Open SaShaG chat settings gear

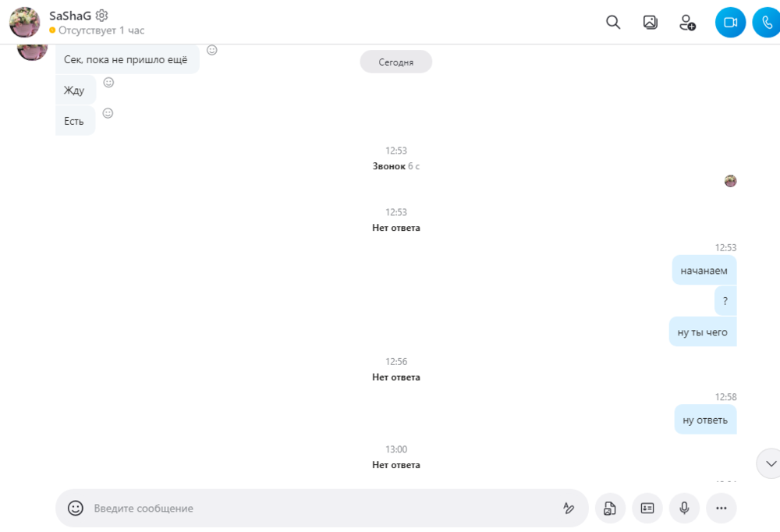pos(102,15)
